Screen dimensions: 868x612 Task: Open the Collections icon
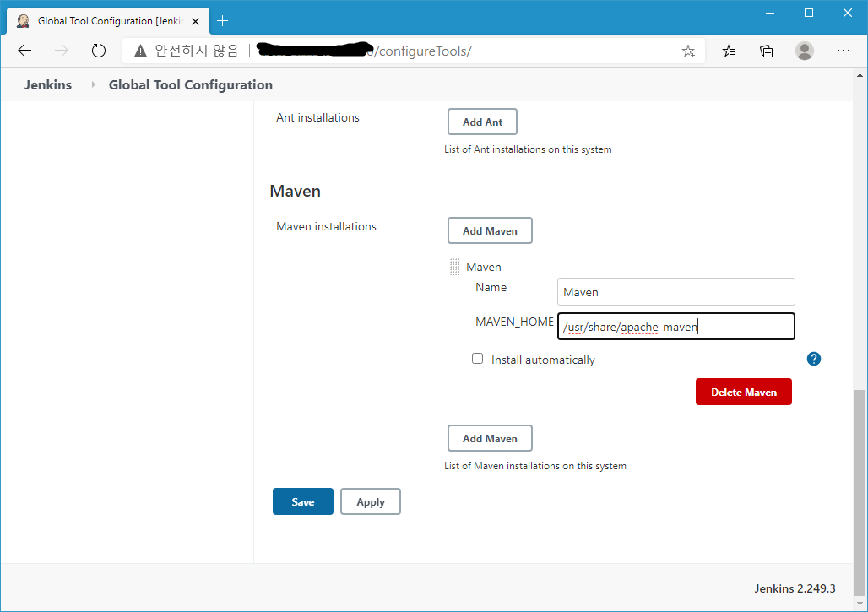[766, 51]
